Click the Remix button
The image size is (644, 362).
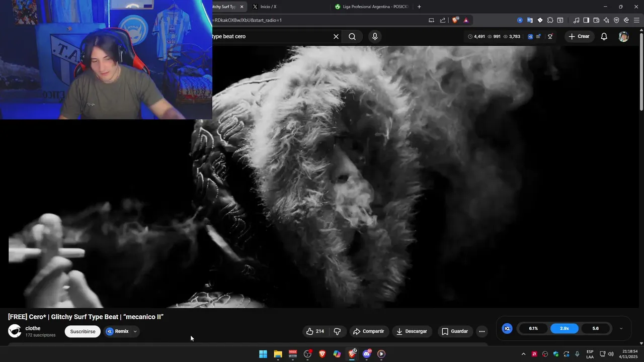(x=117, y=331)
